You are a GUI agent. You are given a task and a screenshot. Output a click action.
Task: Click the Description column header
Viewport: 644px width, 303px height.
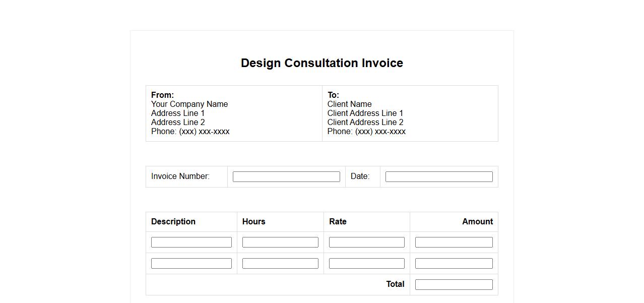pos(173,222)
